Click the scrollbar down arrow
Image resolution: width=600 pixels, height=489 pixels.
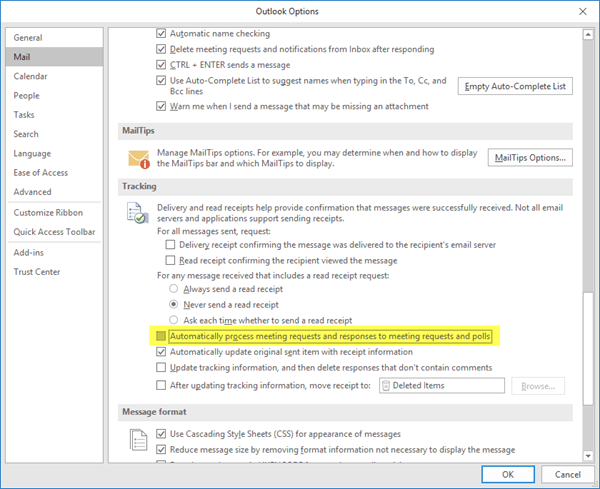tap(587, 450)
